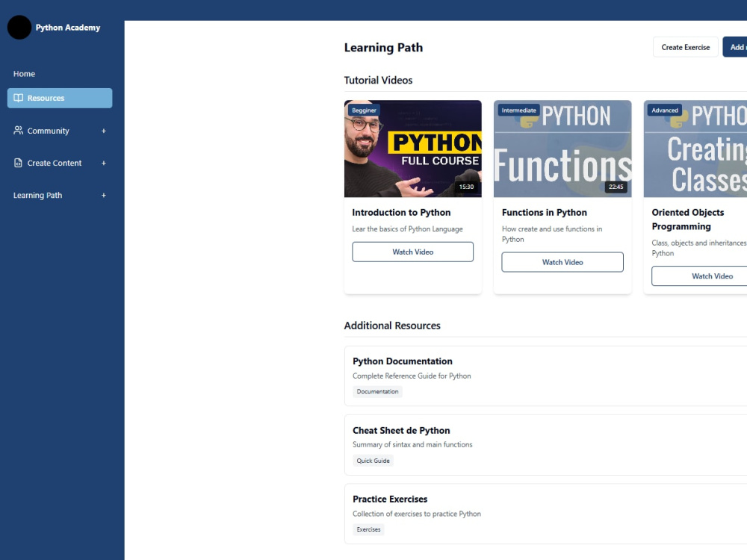
Task: Open the Python Functions video thumbnail
Action: tap(562, 149)
